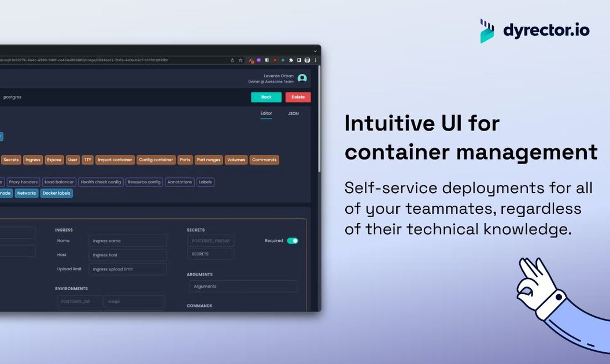Switch to the Editor tab
Image resolution: width=610 pixels, height=364 pixels.
266,114
